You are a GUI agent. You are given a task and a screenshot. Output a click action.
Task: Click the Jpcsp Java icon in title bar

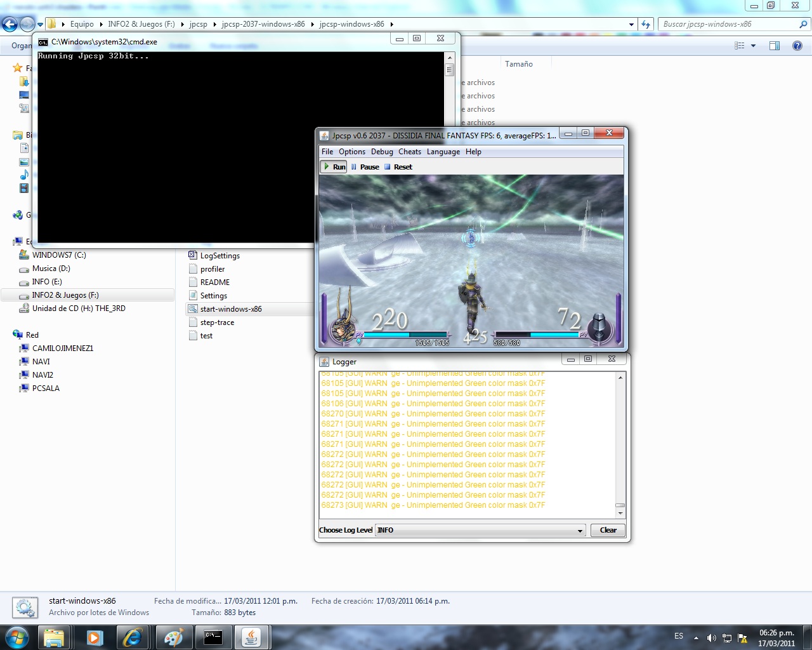(x=324, y=135)
